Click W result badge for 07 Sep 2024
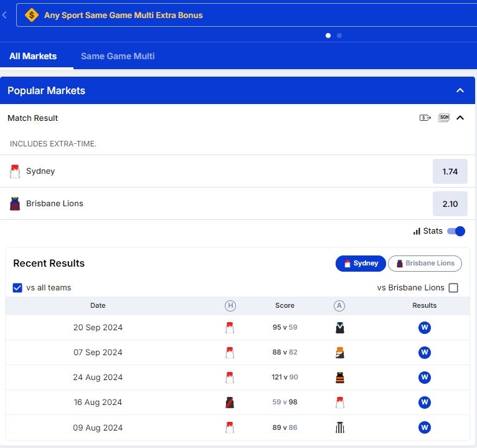477x448 pixels. [424, 353]
